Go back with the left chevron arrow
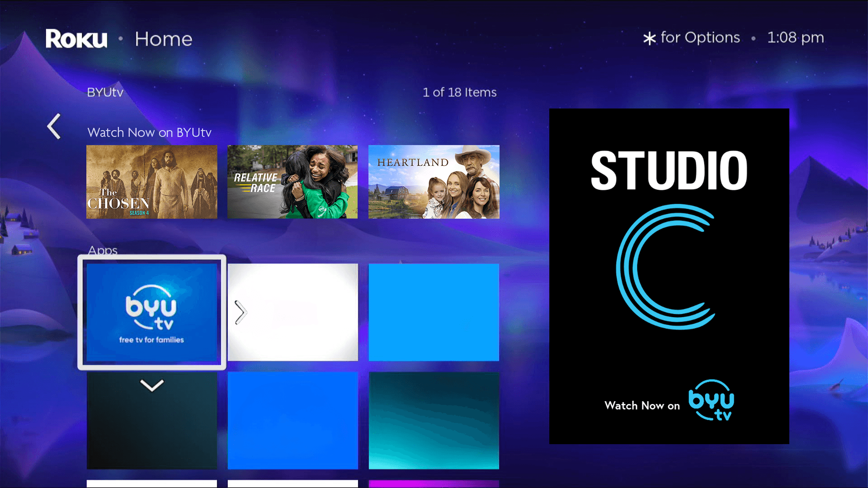 point(54,126)
